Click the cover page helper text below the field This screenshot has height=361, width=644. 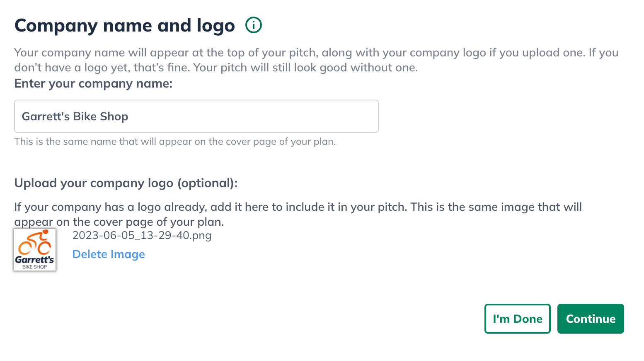click(175, 141)
